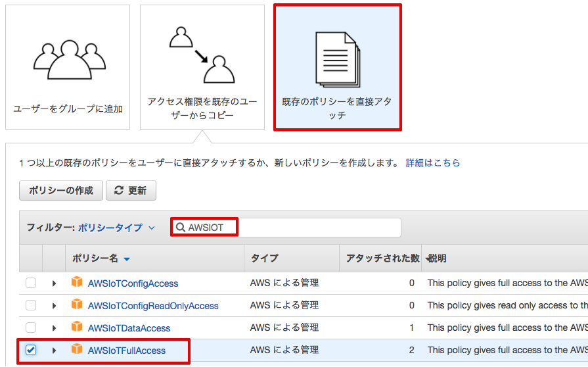Check the AWSIoTConfigReadOnlyAccess checkbox

31,305
